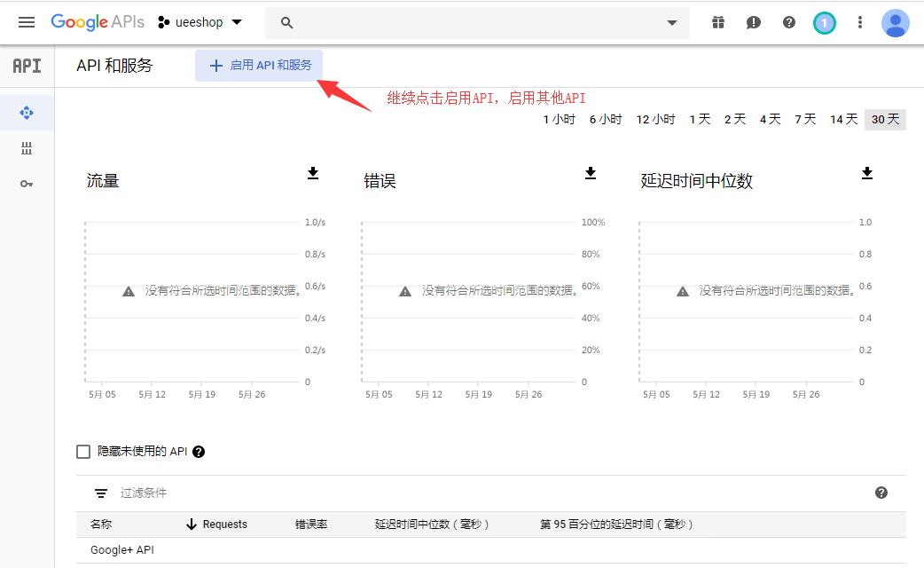The image size is (924, 568).
Task: Select the 6 小时 time range
Action: pyautogui.click(x=606, y=119)
